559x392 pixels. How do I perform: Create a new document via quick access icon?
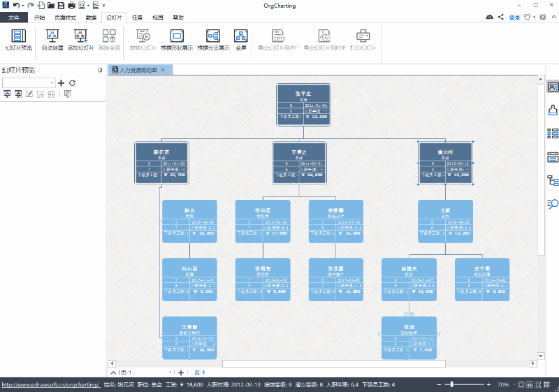click(x=41, y=6)
